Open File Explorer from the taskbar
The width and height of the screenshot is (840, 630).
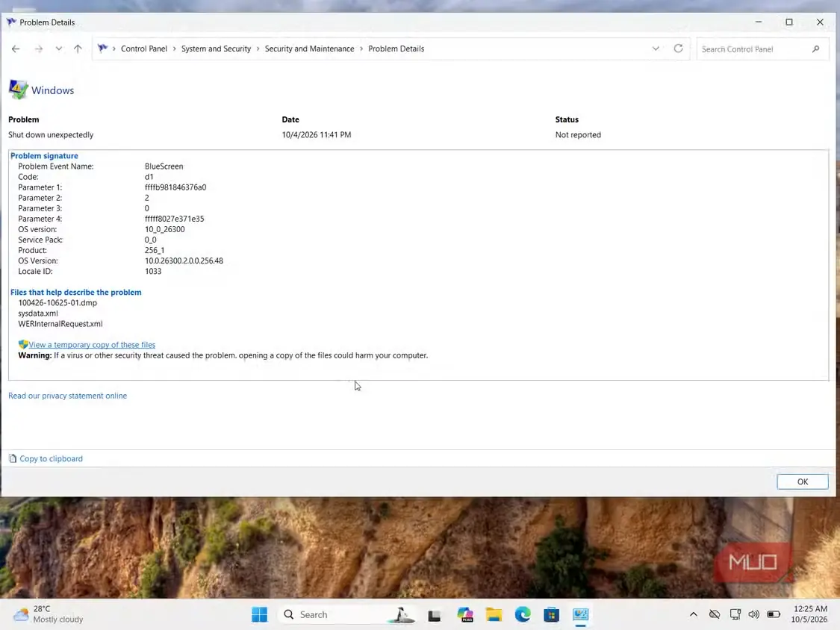click(494, 614)
